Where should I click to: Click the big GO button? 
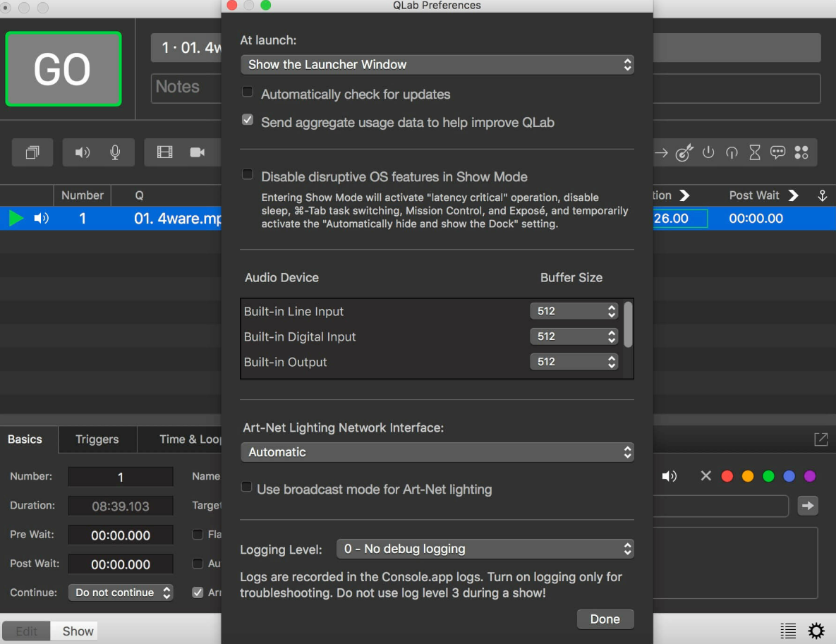(x=63, y=68)
